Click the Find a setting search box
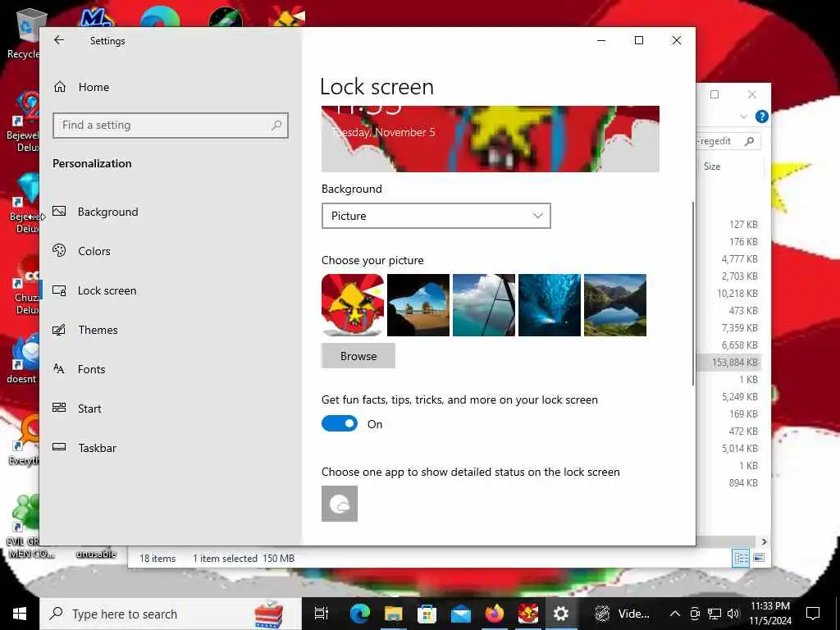Image resolution: width=840 pixels, height=630 pixels. tap(171, 126)
